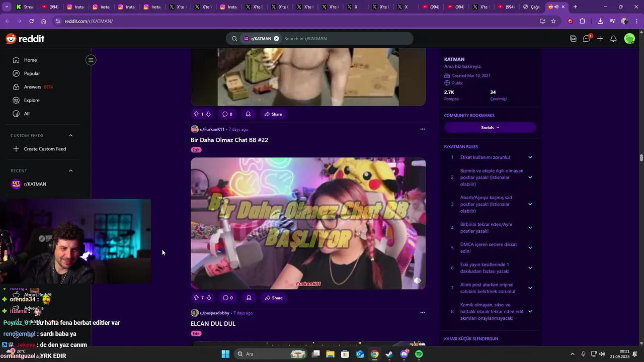
Task: Give award to the top post
Action: coord(248,114)
